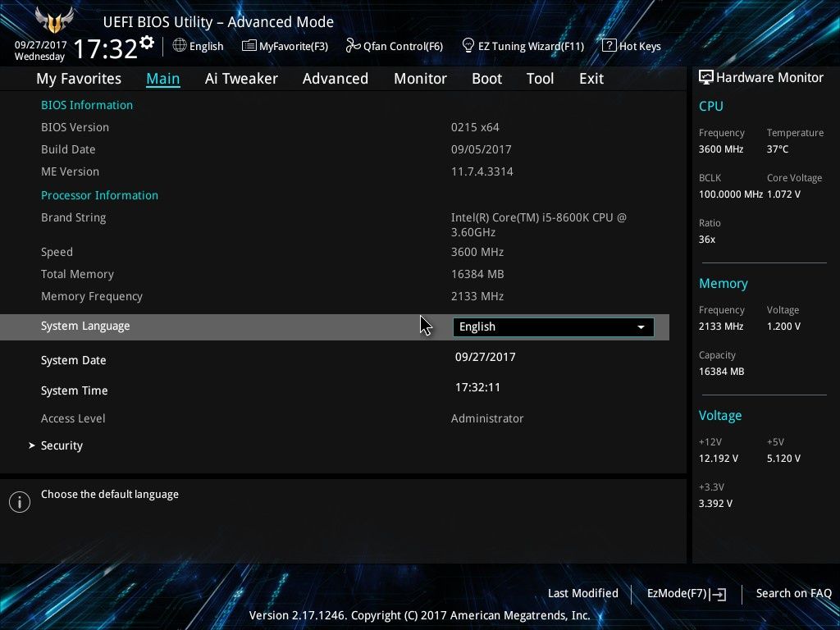
Task: Click Choose the default language help text
Action: coord(110,495)
